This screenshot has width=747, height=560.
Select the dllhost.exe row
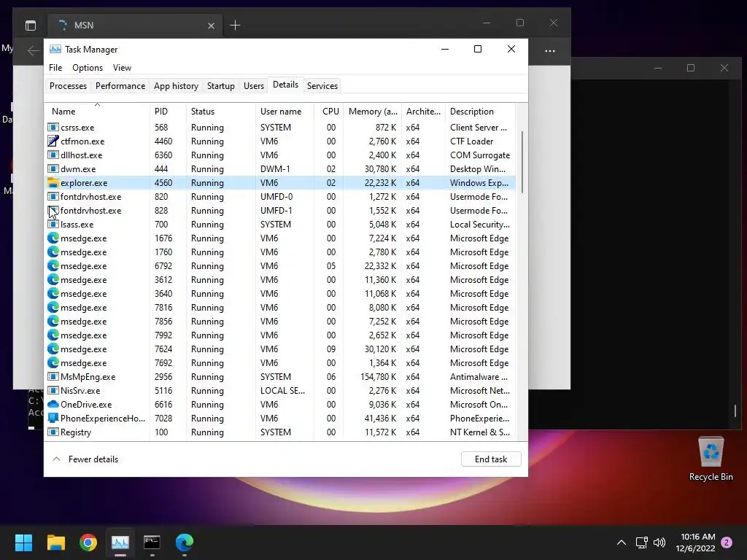click(x=281, y=155)
